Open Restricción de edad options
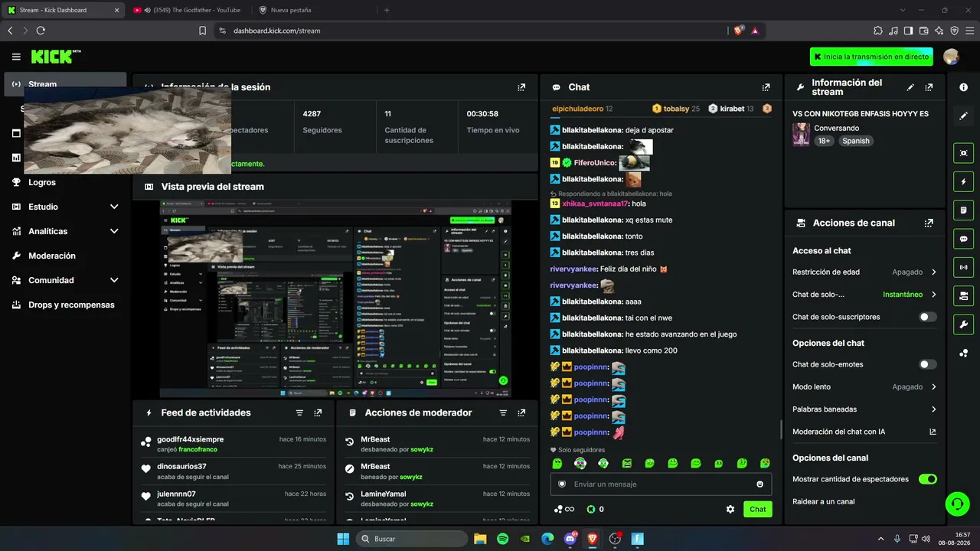This screenshot has height=551, width=980. tap(864, 272)
